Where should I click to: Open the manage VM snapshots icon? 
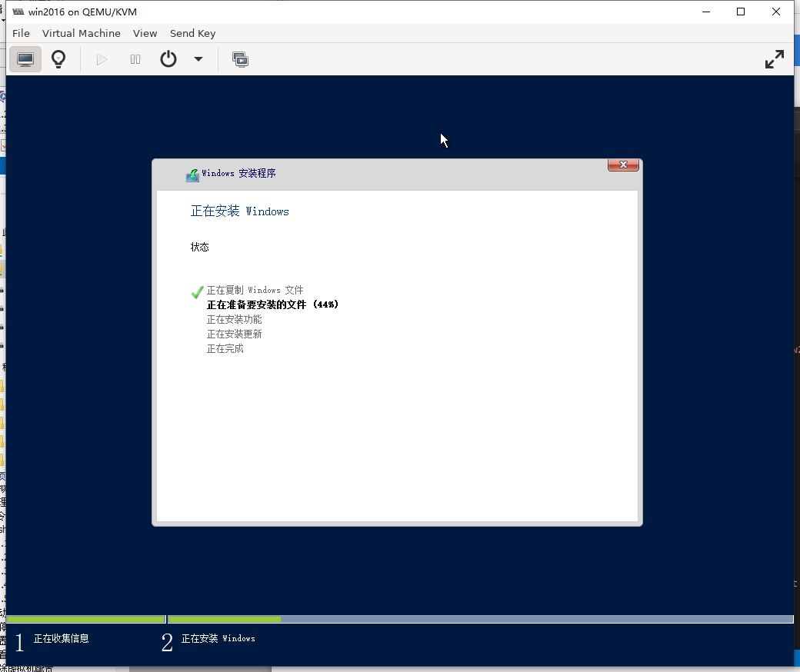240,59
